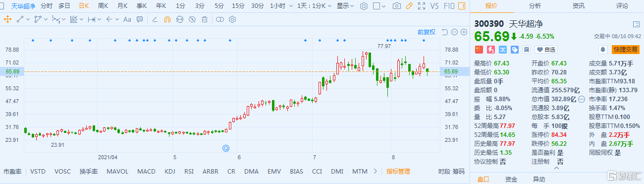Toggle the right side panel layout icon
Viewport: 644px width, 184px height.
pyautogui.click(x=461, y=6)
